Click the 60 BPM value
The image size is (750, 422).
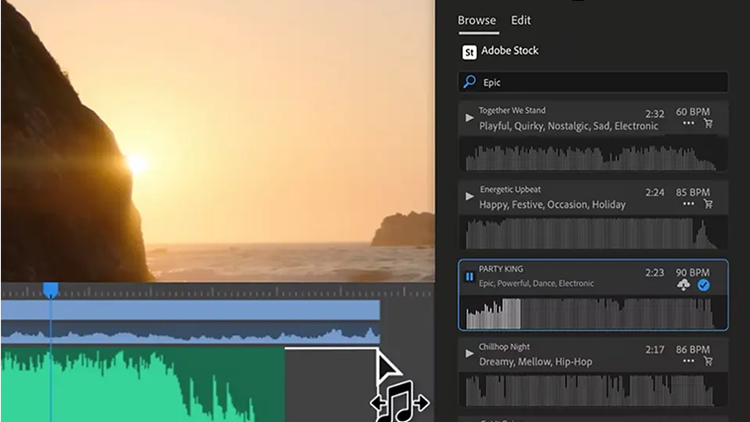[692, 111]
